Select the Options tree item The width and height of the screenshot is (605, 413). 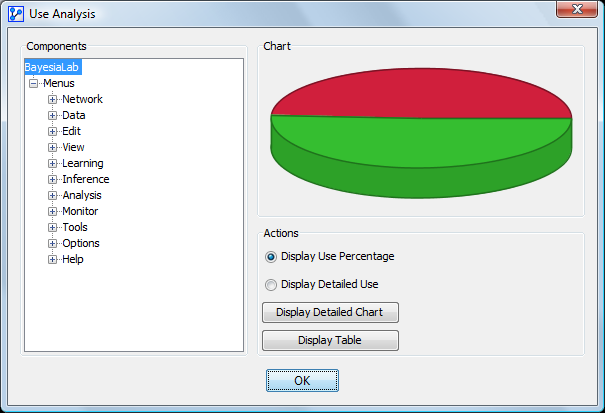pyautogui.click(x=80, y=244)
